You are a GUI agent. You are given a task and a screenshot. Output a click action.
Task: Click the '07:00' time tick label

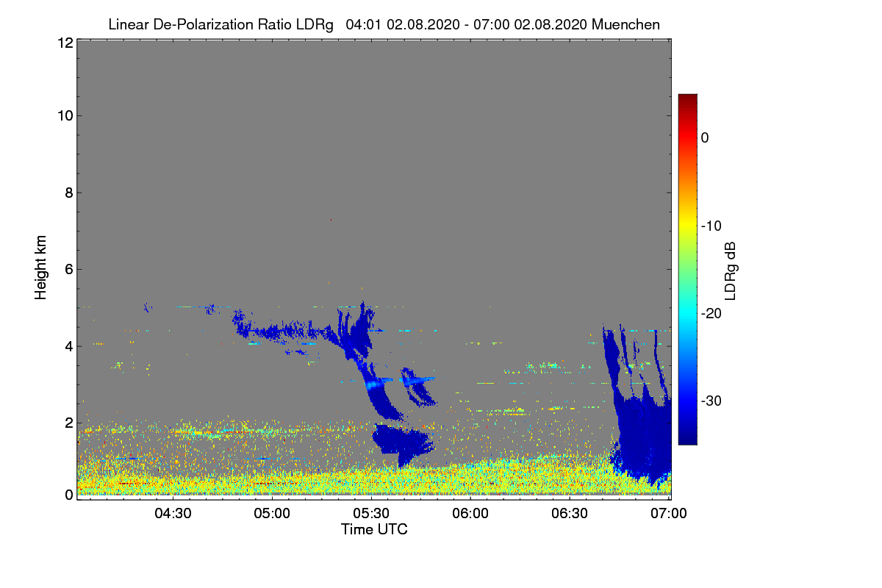tap(670, 513)
